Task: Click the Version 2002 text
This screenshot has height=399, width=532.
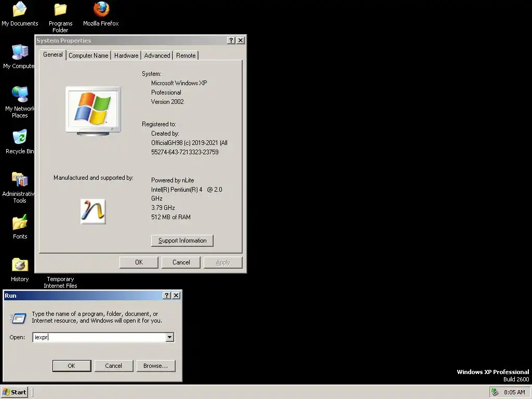Action: (167, 101)
